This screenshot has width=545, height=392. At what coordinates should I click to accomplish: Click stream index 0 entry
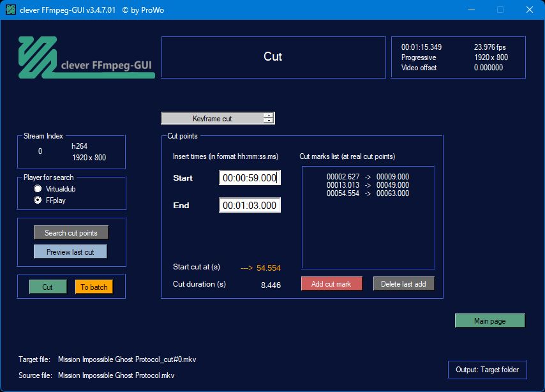coord(40,151)
